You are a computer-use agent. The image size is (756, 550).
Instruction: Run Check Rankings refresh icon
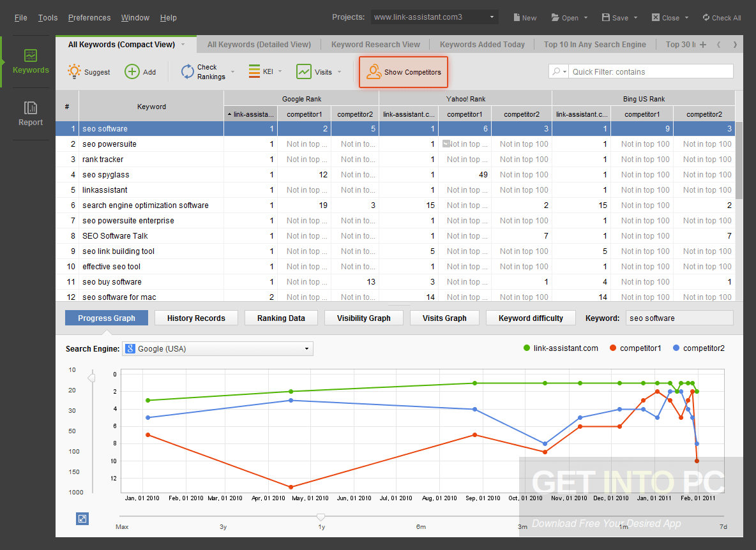tap(187, 71)
